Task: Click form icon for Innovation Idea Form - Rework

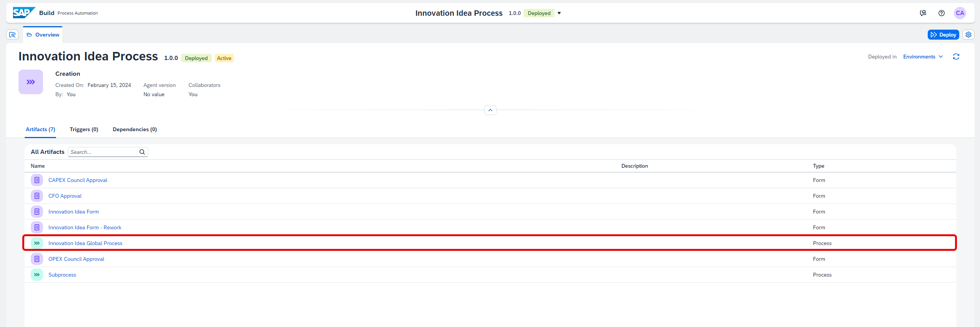Action: (x=37, y=227)
